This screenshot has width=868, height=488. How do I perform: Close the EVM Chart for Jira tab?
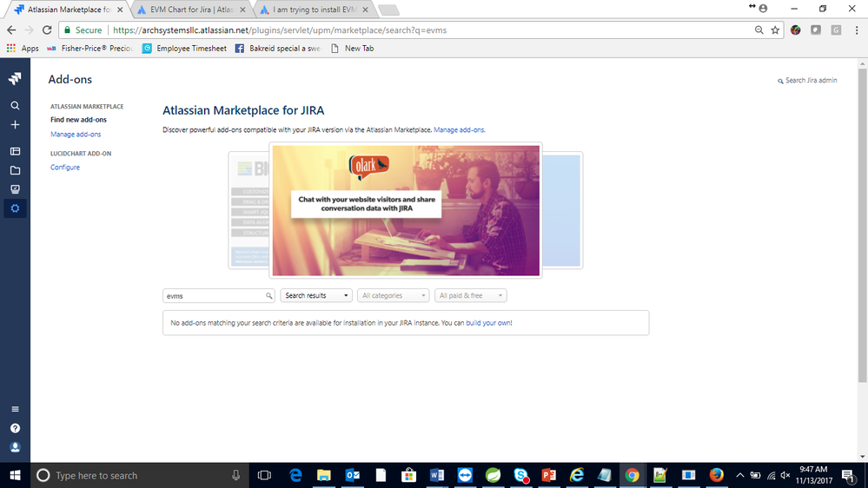(242, 10)
